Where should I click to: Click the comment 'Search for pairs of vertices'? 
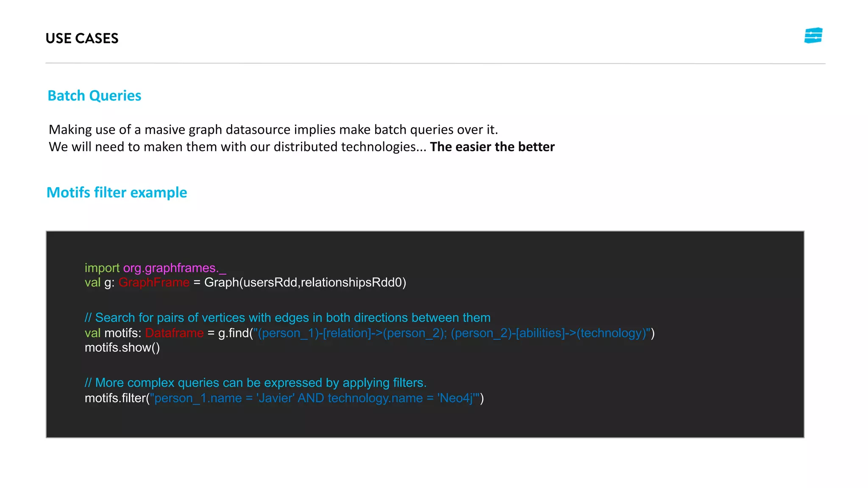pyautogui.click(x=287, y=318)
